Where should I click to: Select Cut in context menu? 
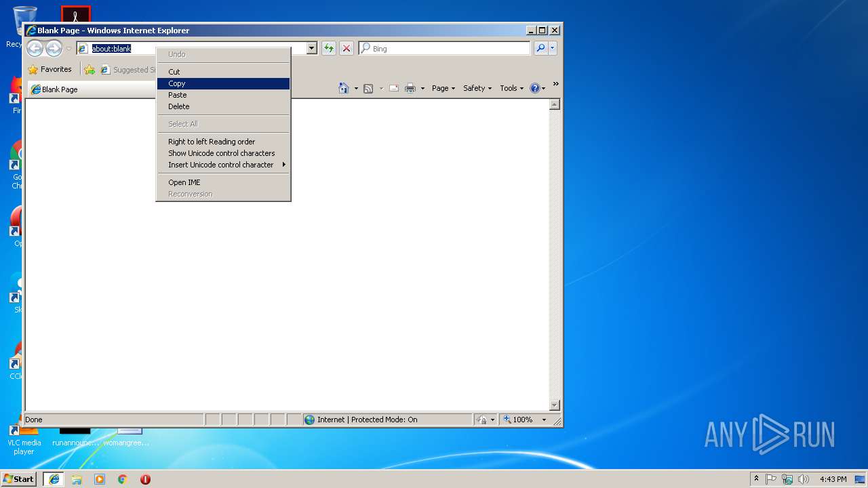pyautogui.click(x=223, y=72)
